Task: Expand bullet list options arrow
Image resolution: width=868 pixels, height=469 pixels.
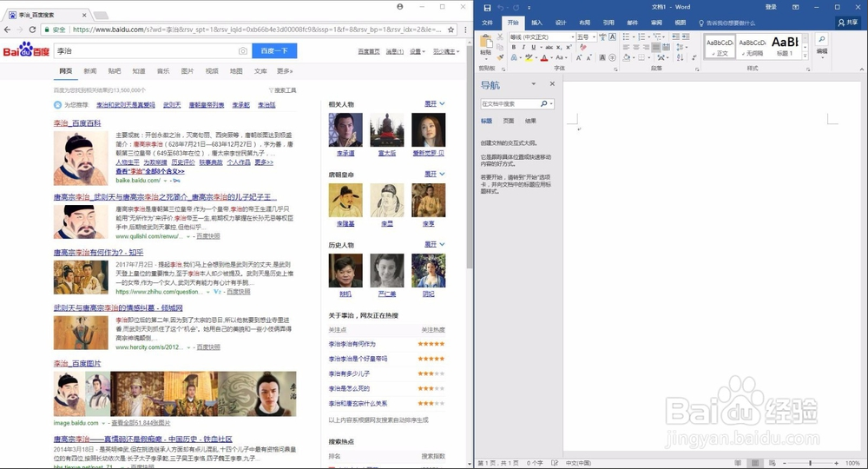Action: [634, 37]
